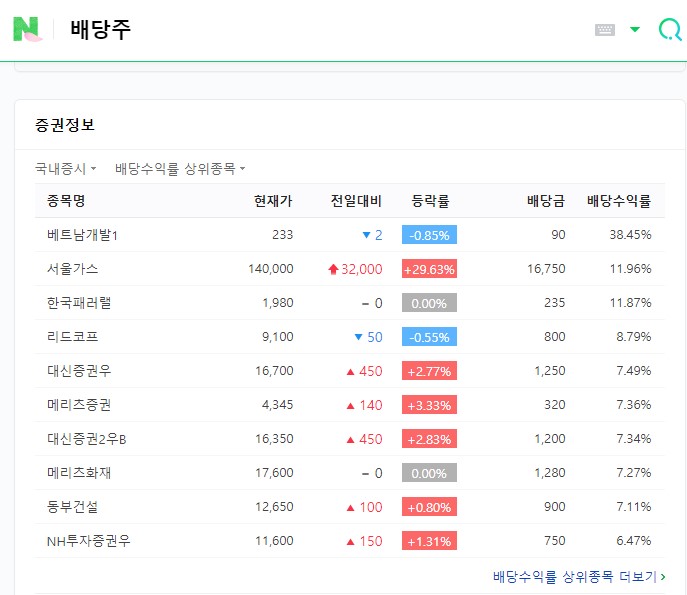Open 서울가스 stock page
Image resolution: width=687 pixels, height=595 pixels.
coord(72,269)
